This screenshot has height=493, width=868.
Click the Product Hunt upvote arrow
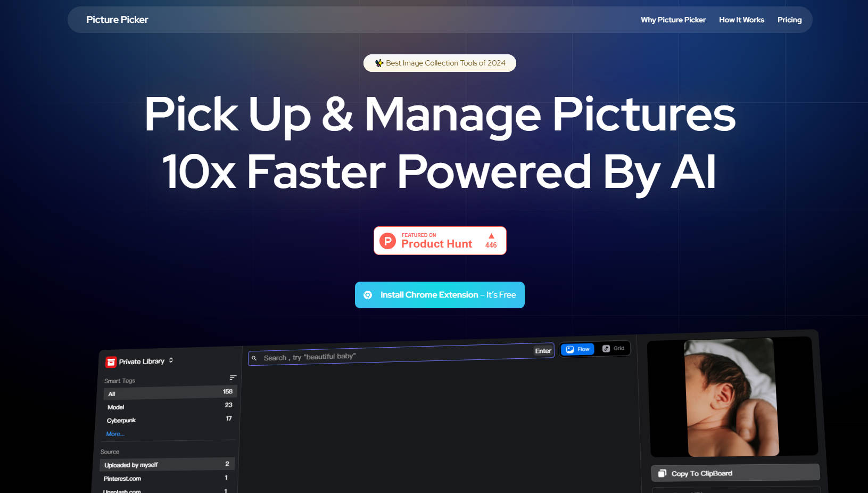point(490,236)
